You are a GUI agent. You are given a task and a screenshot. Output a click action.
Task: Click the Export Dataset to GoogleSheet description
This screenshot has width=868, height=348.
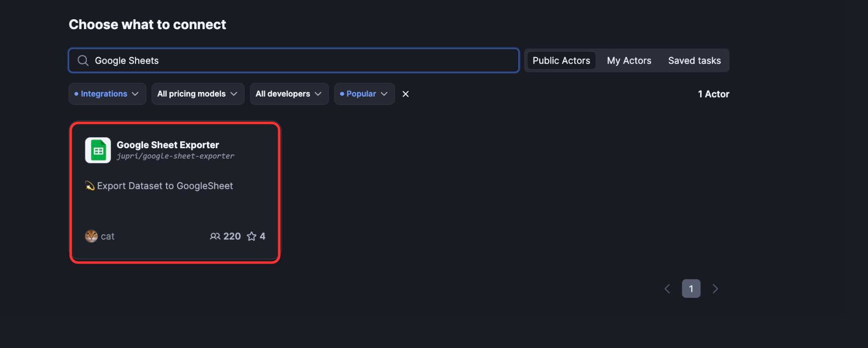tap(160, 186)
